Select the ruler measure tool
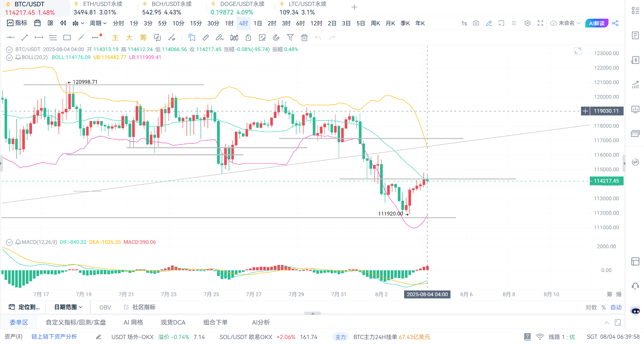 pos(206,37)
